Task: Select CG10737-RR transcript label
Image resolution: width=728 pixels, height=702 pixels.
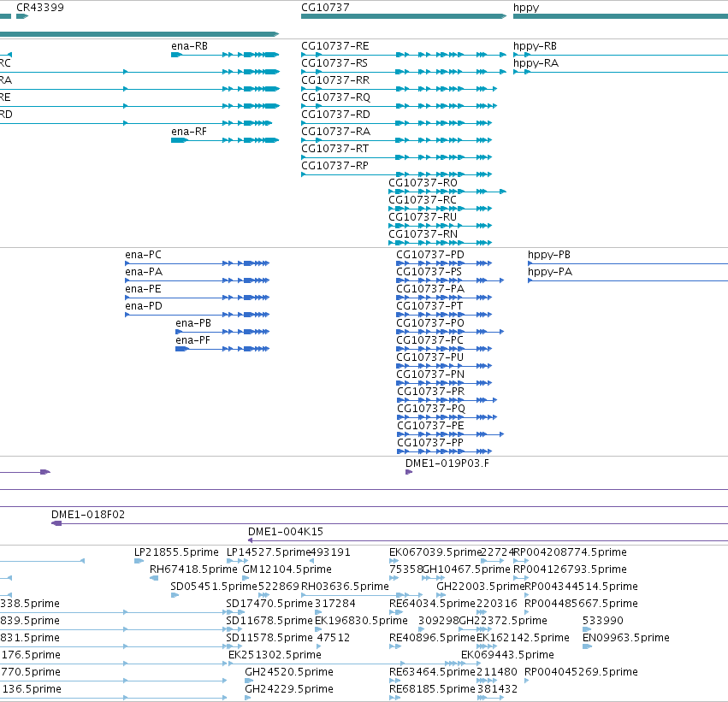Action: tap(335, 80)
